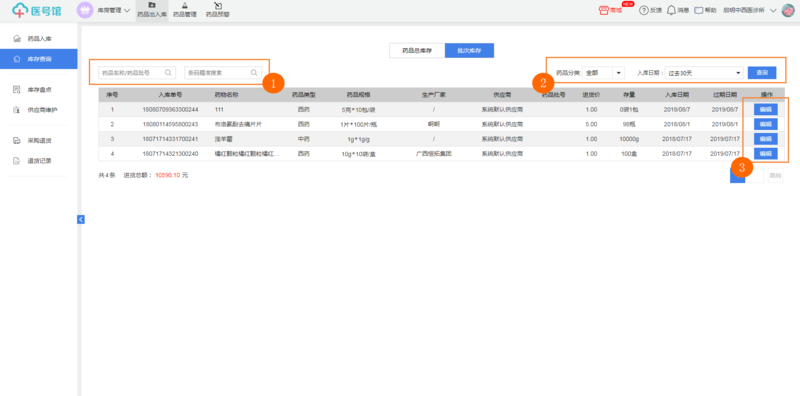This screenshot has width=800, height=396.
Task: Collapse the sidebar with the blue arrow
Action: [x=81, y=219]
